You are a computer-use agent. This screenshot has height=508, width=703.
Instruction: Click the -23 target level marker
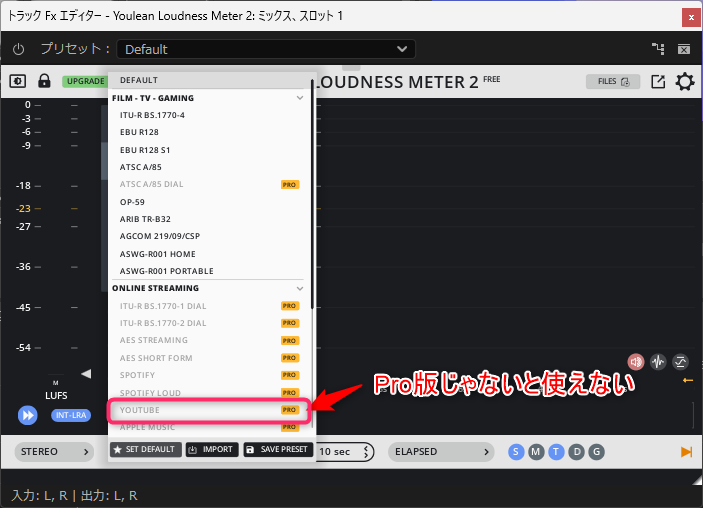(23, 208)
